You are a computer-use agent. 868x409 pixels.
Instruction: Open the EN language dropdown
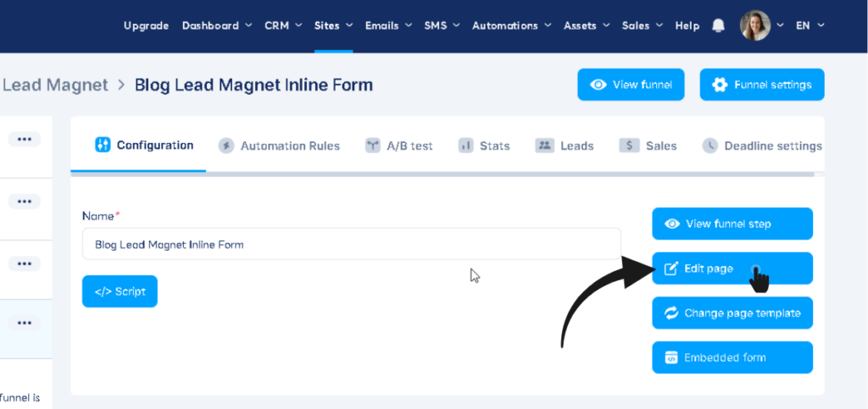point(810,25)
